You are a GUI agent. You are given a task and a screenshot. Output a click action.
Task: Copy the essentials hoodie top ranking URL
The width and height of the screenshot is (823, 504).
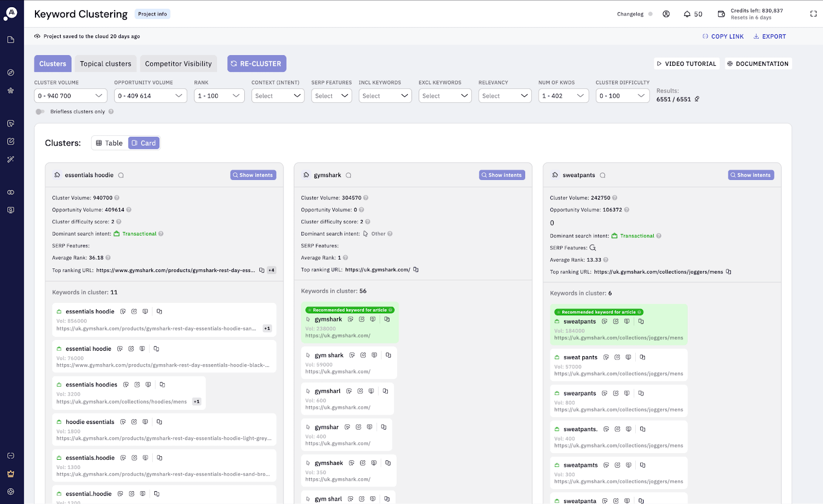[x=262, y=270]
